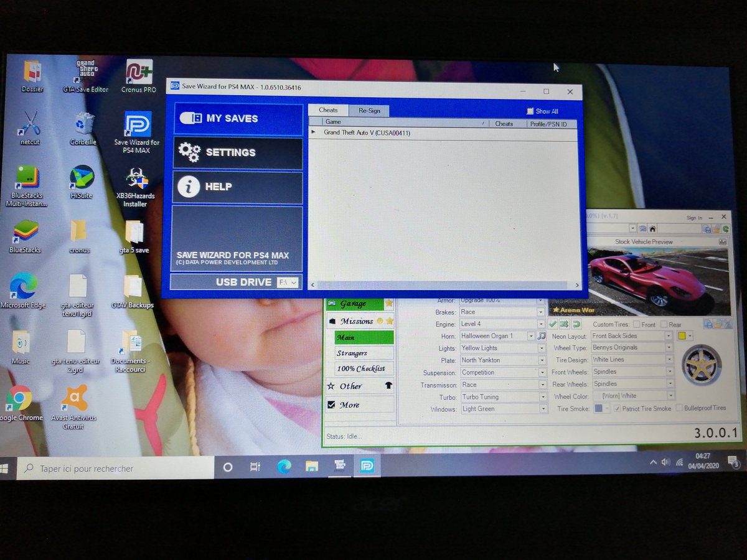Select the More tab in GTA Save Editor

(360, 404)
